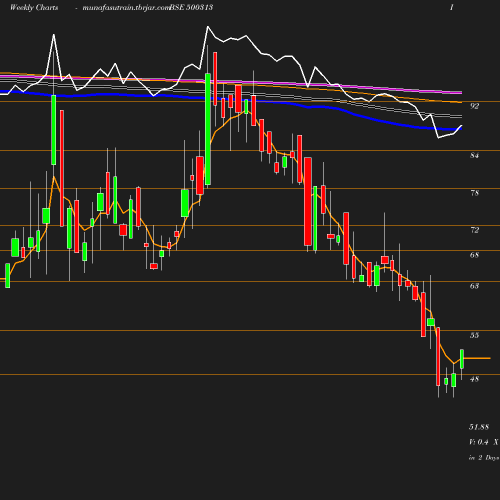Click the 72 price axis label

point(474,230)
